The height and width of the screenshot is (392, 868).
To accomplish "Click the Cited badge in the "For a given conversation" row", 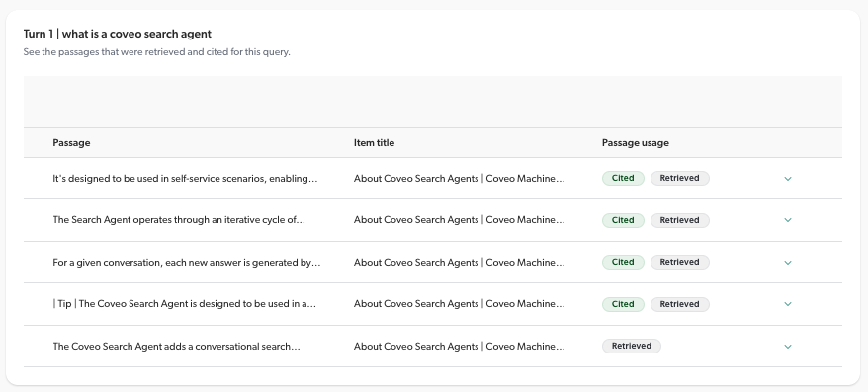I will [623, 262].
